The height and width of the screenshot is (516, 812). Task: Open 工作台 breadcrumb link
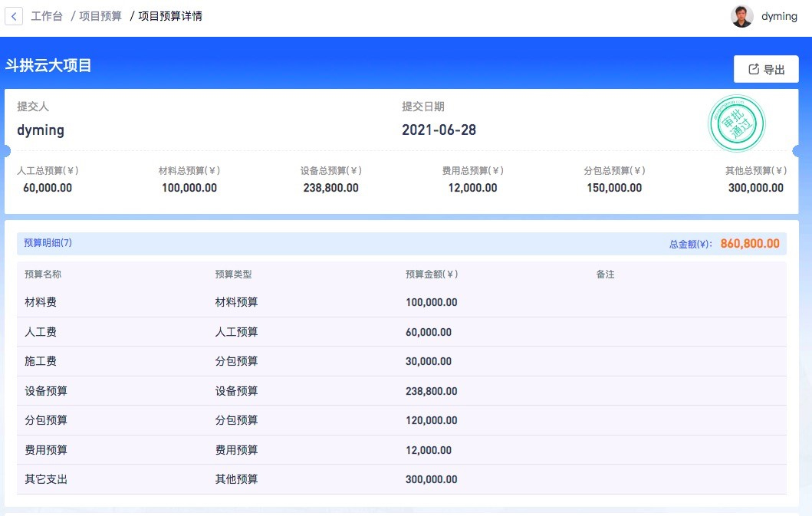coord(47,16)
